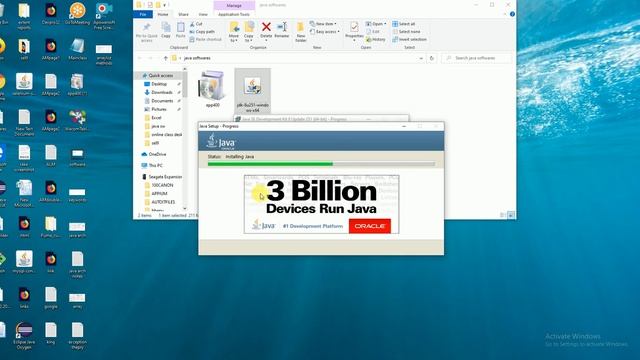Open the AUTOFILES folder in navigation pane
Screen dimensions: 640x360
click(163, 202)
